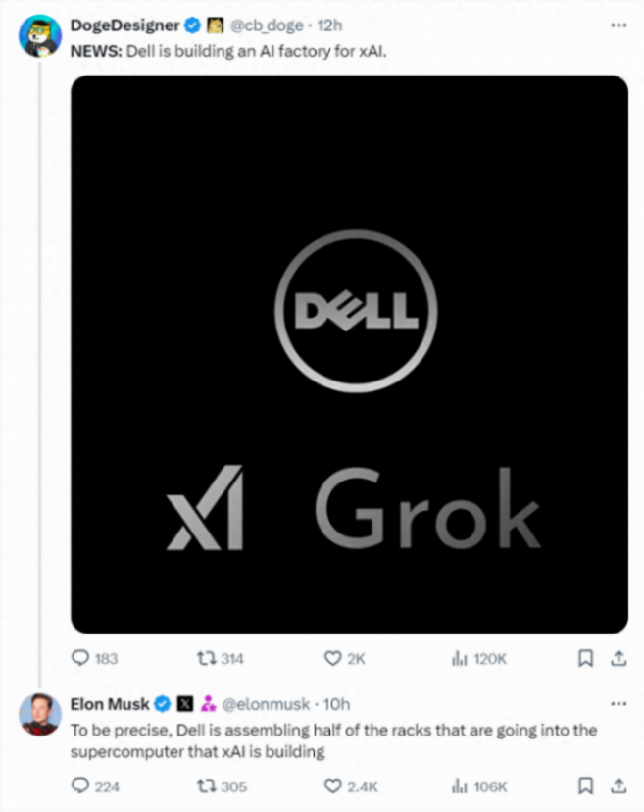Screen dimensions: 644x812
Task: Share Elon Musk's reply
Action: coord(618,786)
